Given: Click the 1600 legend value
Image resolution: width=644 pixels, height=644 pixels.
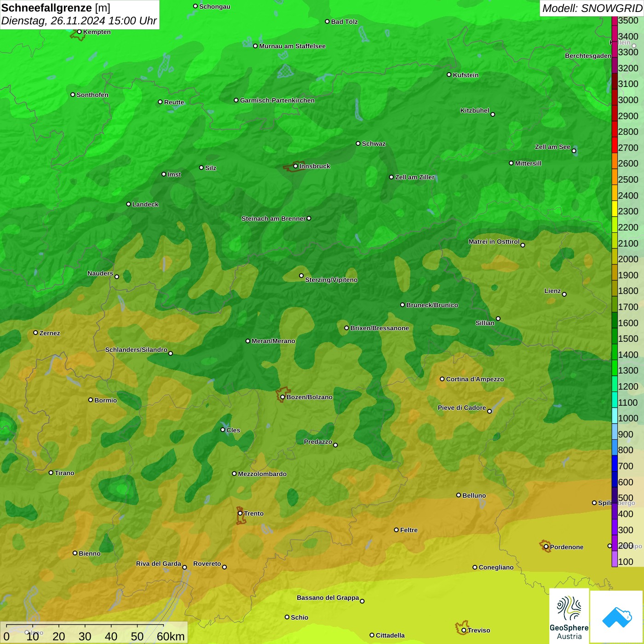Looking at the screenshot, I should [628, 323].
